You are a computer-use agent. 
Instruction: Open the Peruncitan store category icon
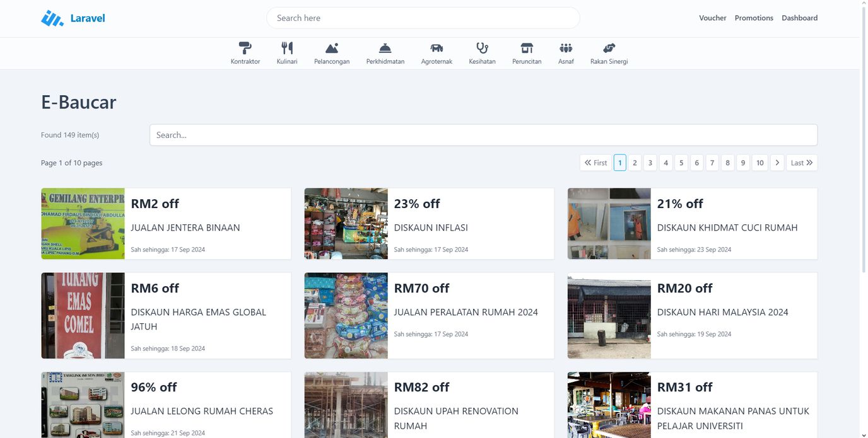(527, 48)
